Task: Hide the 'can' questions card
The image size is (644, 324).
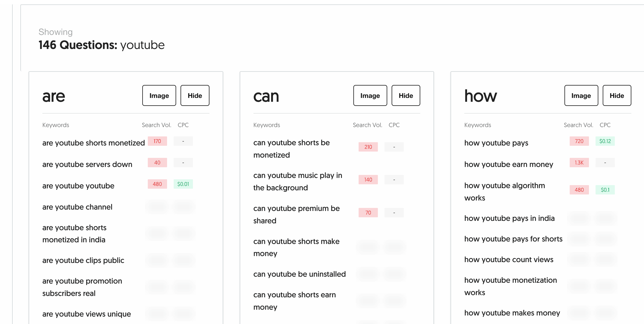Action: [406, 95]
